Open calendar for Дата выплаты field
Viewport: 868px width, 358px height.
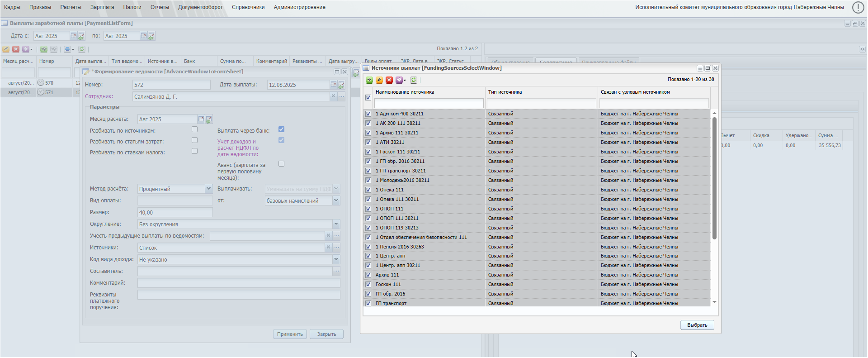click(334, 85)
